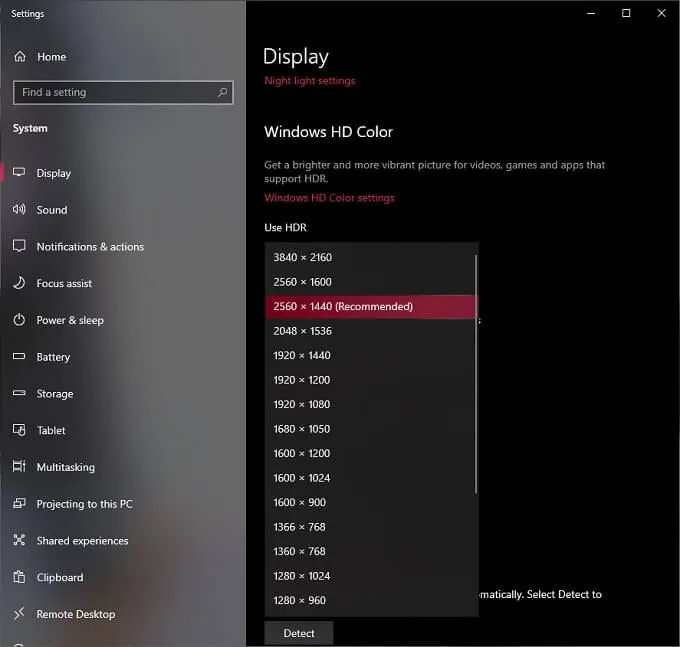Choose 1280 × 1024 resolution
Image resolution: width=680 pixels, height=647 pixels.
[x=370, y=576]
